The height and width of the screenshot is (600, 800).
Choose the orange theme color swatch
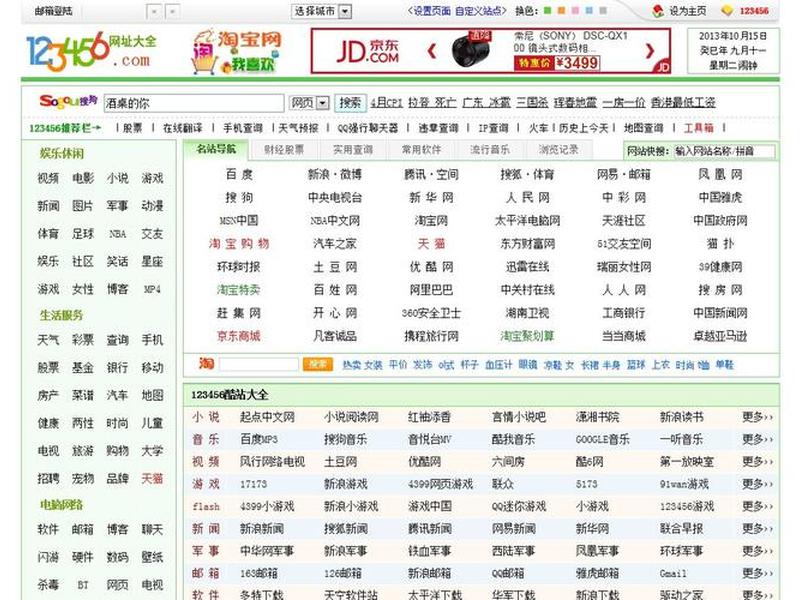click(561, 11)
